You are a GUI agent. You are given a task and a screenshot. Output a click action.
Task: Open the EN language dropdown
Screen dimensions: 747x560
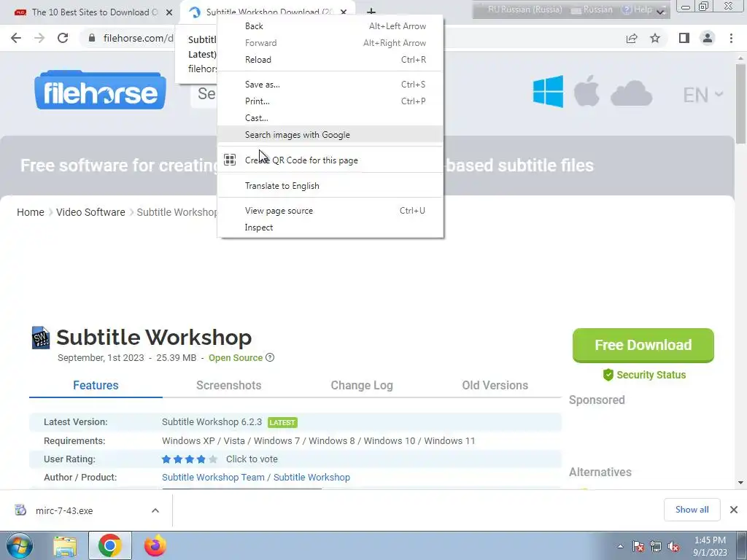click(703, 95)
